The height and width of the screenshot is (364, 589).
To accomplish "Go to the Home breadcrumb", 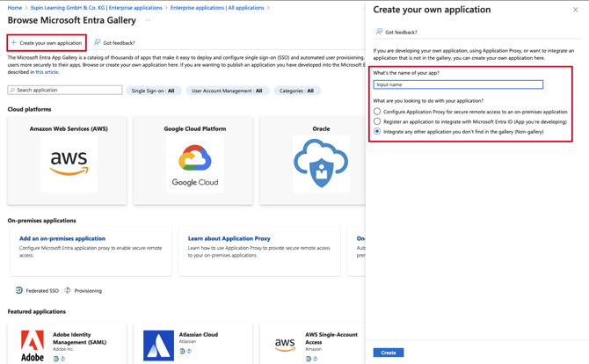I will pyautogui.click(x=15, y=8).
